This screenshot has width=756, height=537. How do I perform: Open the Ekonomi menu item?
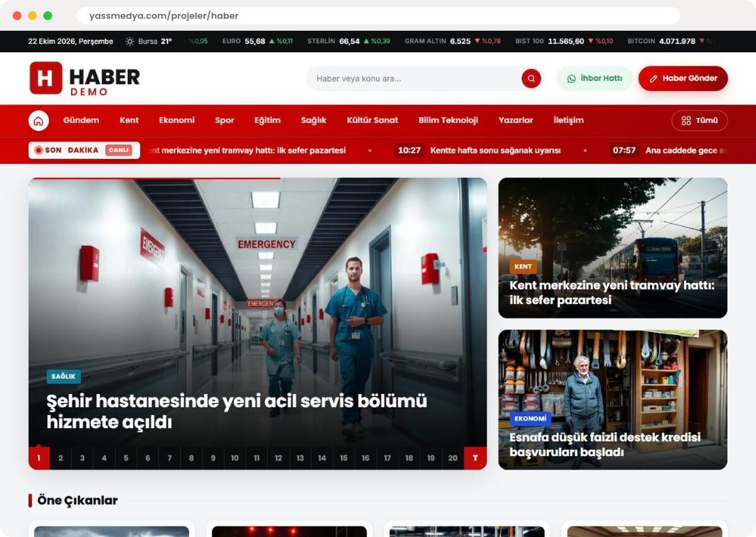tap(176, 120)
